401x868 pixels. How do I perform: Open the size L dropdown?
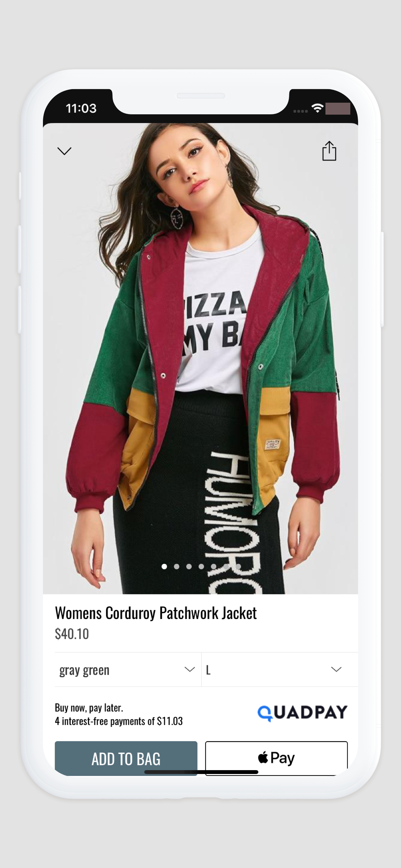(280, 669)
